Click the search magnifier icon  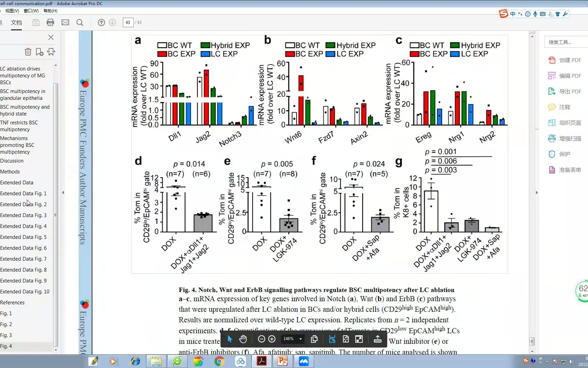[80, 22]
